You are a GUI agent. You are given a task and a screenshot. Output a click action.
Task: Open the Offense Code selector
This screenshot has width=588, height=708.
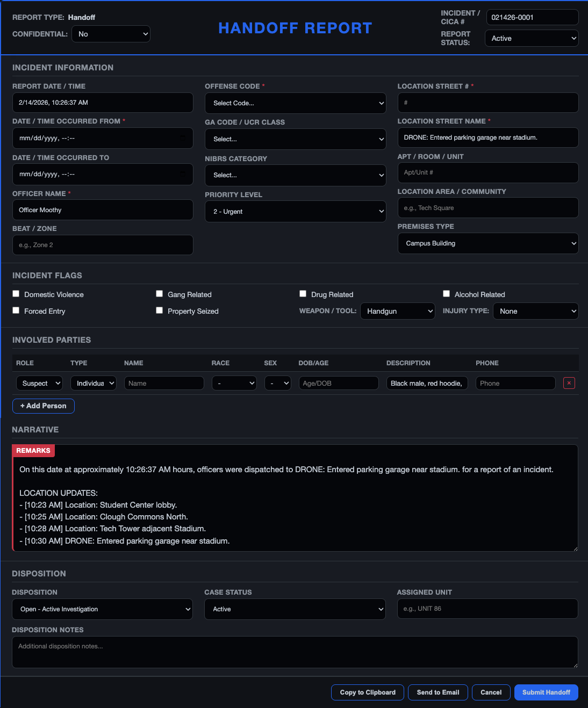point(295,103)
